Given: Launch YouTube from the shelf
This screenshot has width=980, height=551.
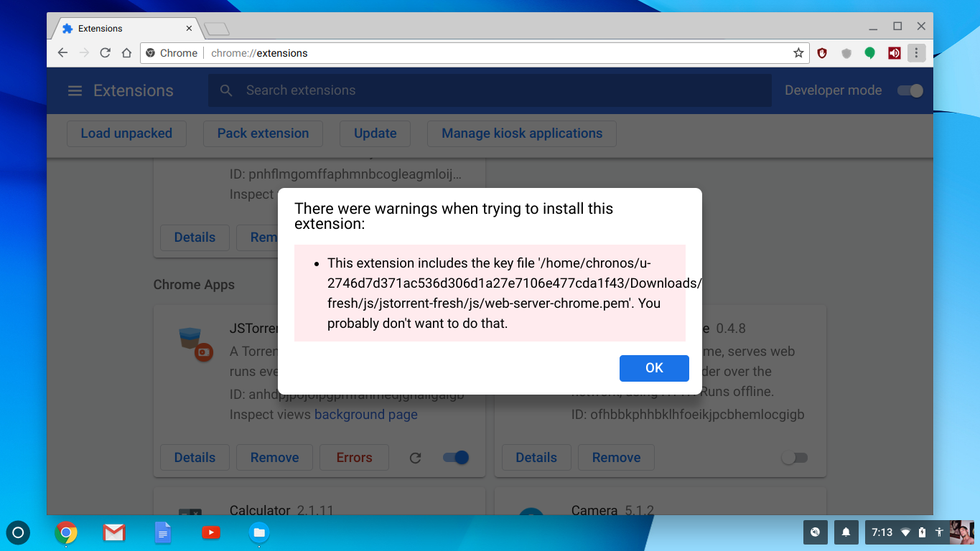Looking at the screenshot, I should coord(210,532).
